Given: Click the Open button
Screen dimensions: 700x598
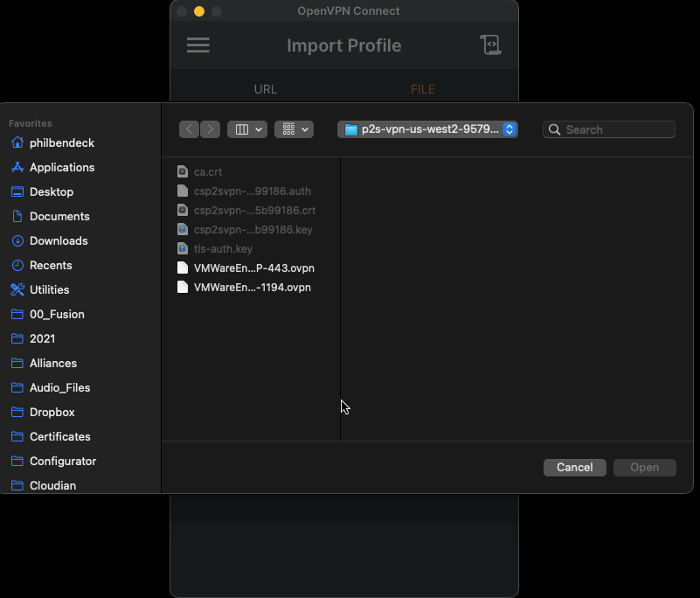Looking at the screenshot, I should (644, 467).
